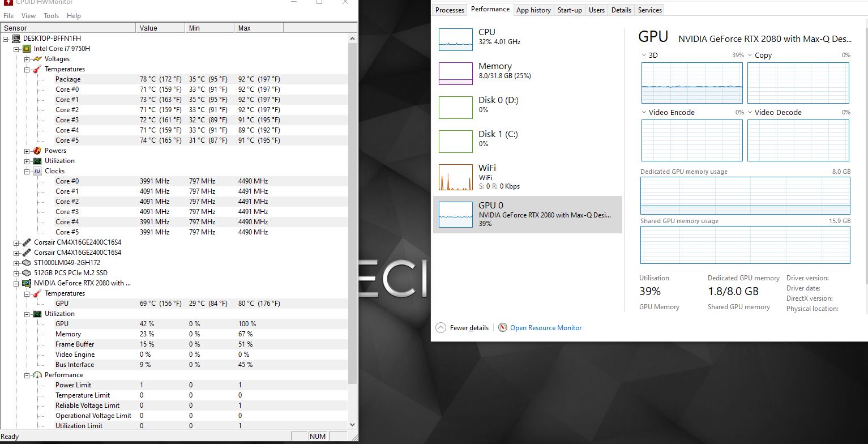Collapse the NVIDIA GeForce RTX 2080 node in HWMonitor

pyautogui.click(x=16, y=283)
